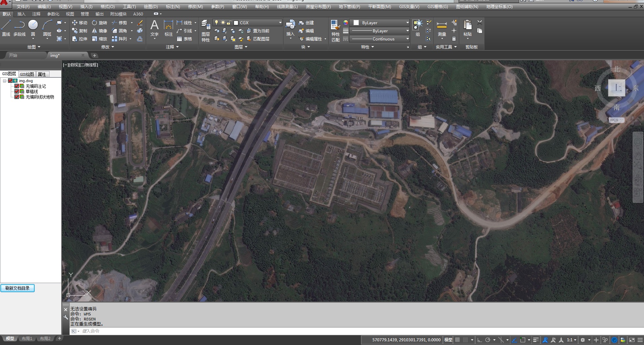Click the Stretch (拉伸) tool
Image resolution: width=644 pixels, height=345 pixels.
79,39
